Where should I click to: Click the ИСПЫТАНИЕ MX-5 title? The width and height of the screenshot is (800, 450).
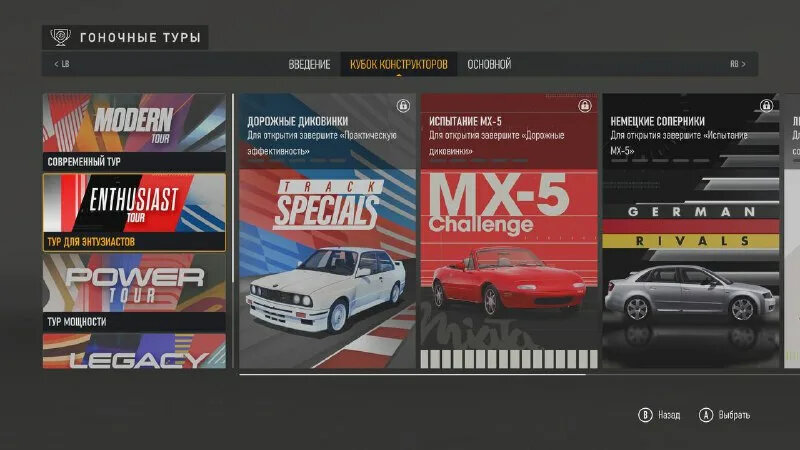tap(465, 121)
